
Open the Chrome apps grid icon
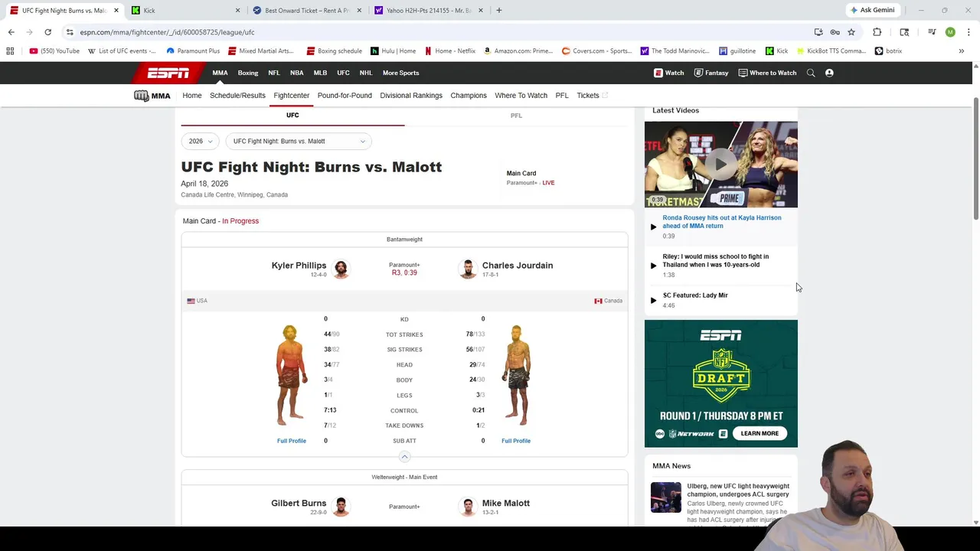point(10,51)
